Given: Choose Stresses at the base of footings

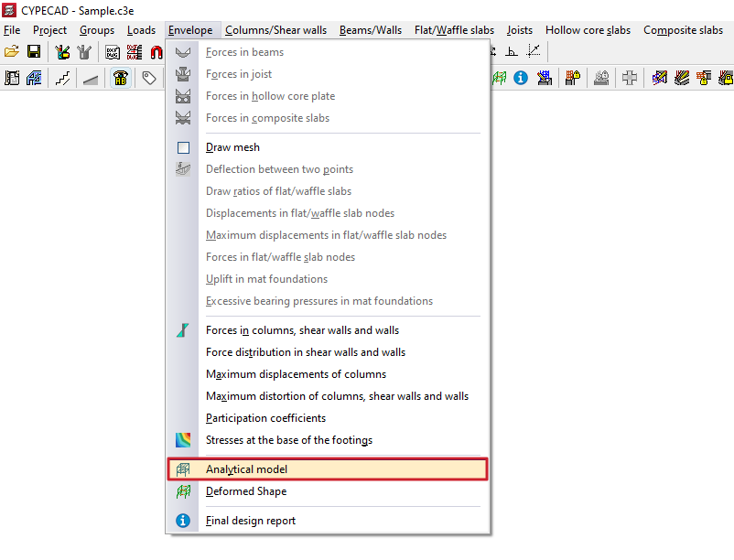Looking at the screenshot, I should pos(328,440).
